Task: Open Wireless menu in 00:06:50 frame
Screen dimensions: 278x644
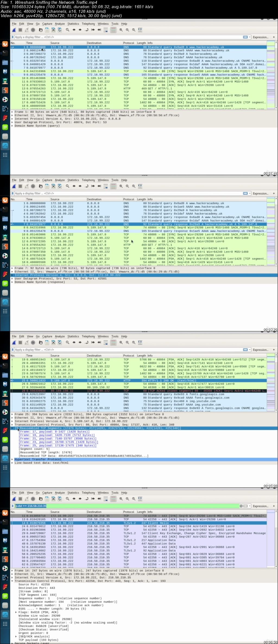Action: coord(103,493)
